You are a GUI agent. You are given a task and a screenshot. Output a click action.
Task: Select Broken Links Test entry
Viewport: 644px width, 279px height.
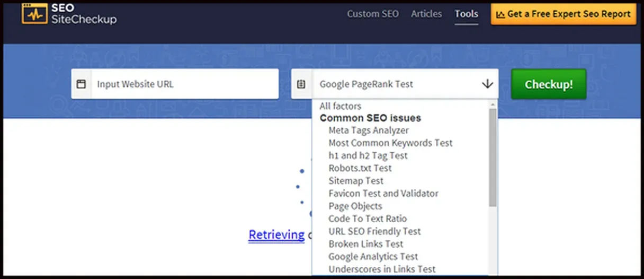tap(365, 244)
